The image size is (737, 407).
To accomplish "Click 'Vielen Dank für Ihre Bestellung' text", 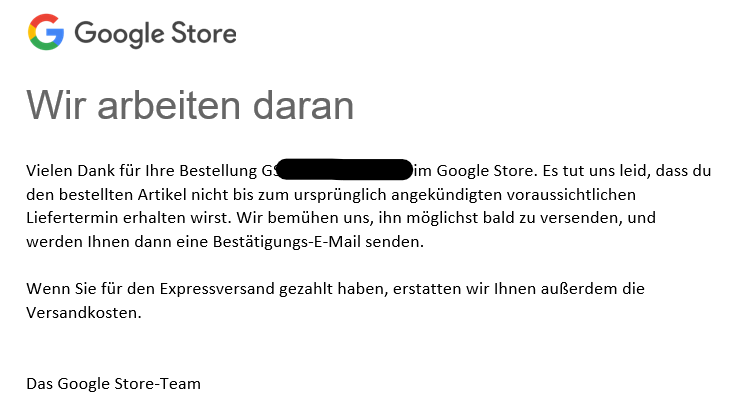I will pyautogui.click(x=141, y=171).
